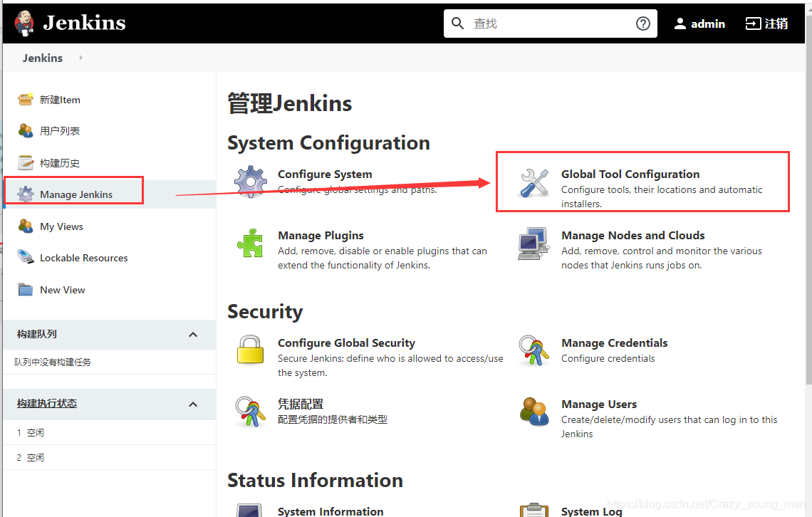
Task: Click the 凭据配置 keys icon
Action: [x=250, y=412]
